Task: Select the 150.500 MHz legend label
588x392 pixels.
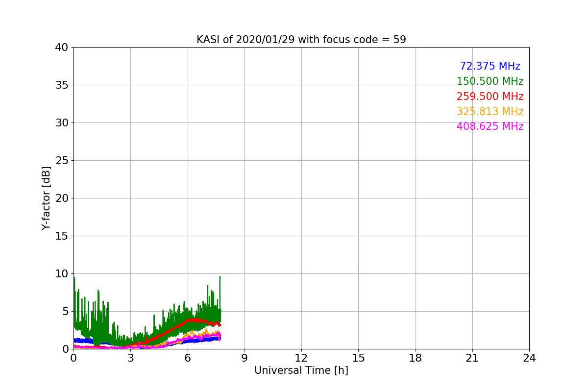Action: pyautogui.click(x=490, y=81)
